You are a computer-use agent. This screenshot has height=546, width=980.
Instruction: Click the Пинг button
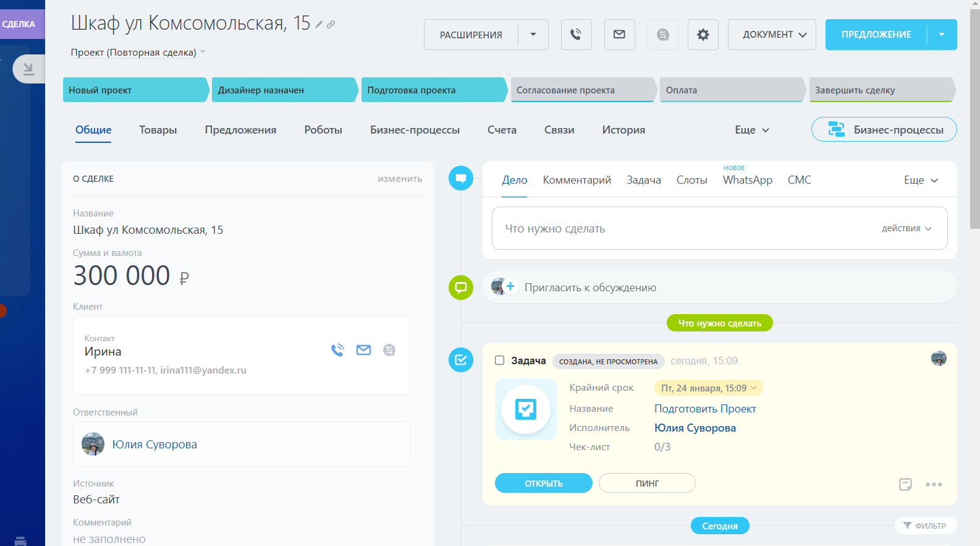(647, 483)
